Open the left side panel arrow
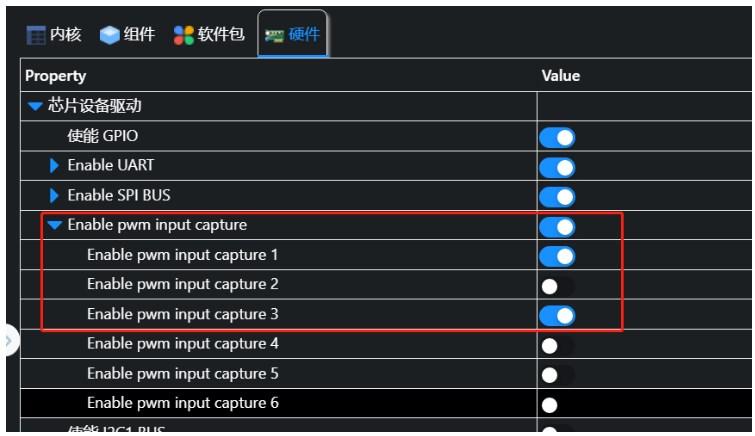This screenshot has width=755, height=436. point(8,340)
